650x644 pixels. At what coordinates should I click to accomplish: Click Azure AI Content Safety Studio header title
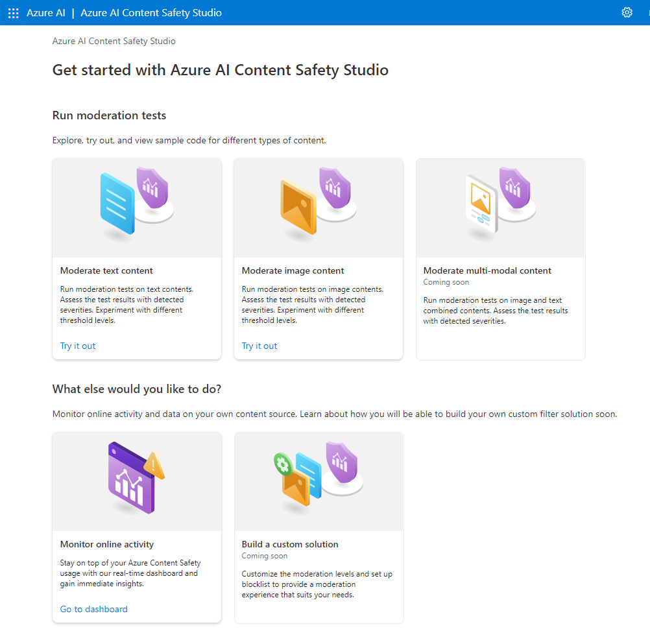tap(151, 13)
